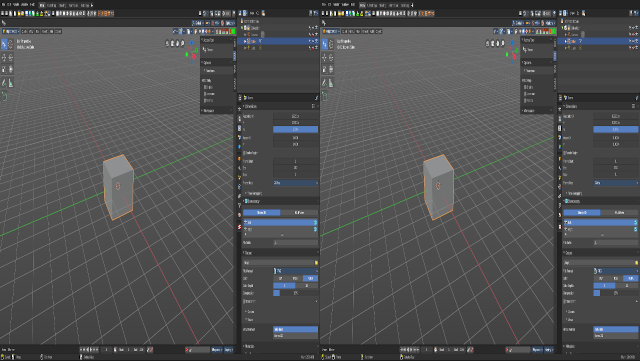Click timeline current frame field in right window

coord(427,350)
